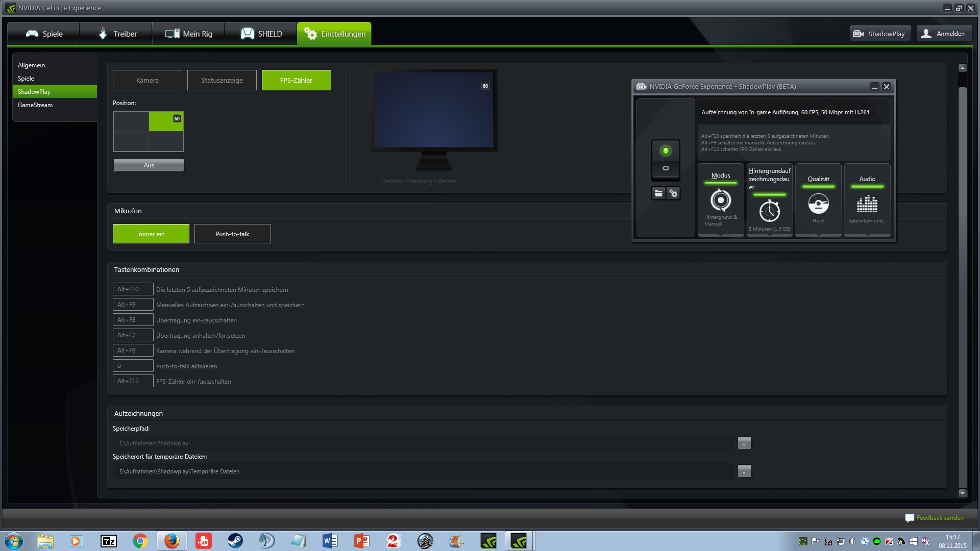Screen dimensions: 980x551
Task: Select top-right FPS counter position
Action: click(x=166, y=121)
